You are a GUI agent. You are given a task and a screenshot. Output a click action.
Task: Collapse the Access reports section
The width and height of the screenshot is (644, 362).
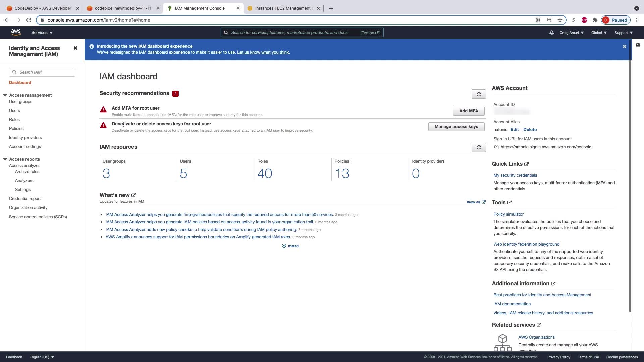(5, 159)
